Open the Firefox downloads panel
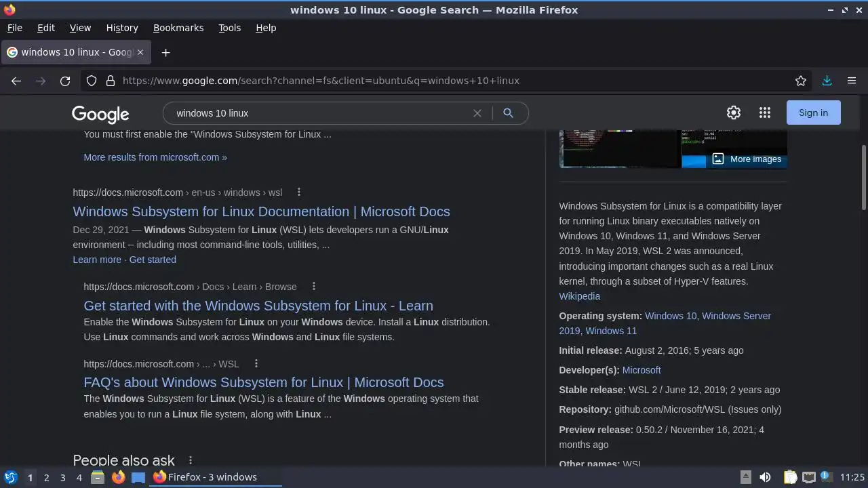 (x=827, y=81)
